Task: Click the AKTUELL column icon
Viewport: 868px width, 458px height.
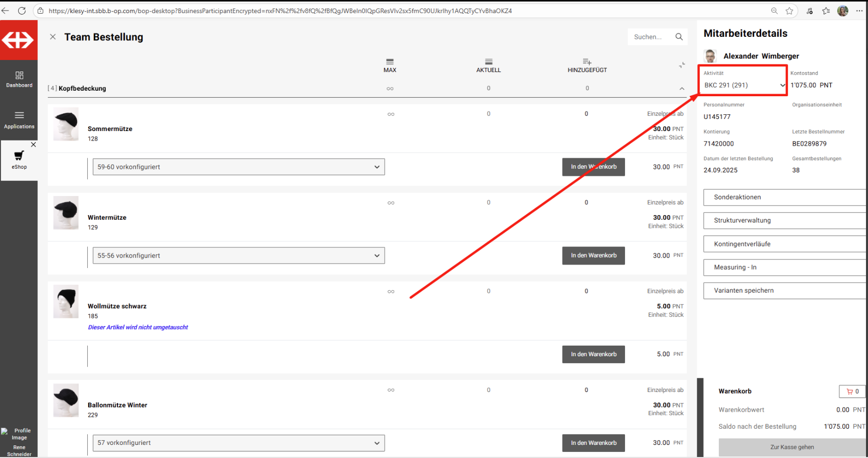Action: coord(488,62)
